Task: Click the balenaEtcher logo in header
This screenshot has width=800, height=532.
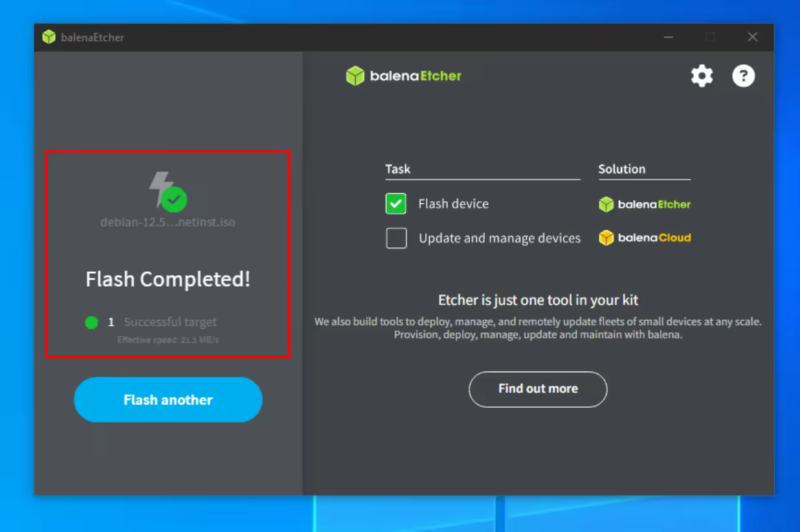Action: pyautogui.click(x=404, y=76)
